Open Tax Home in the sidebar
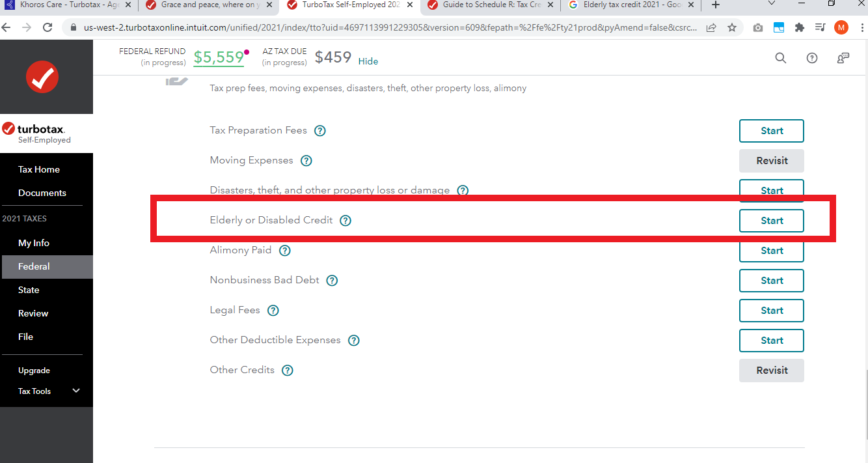This screenshot has height=463, width=868. [x=39, y=169]
